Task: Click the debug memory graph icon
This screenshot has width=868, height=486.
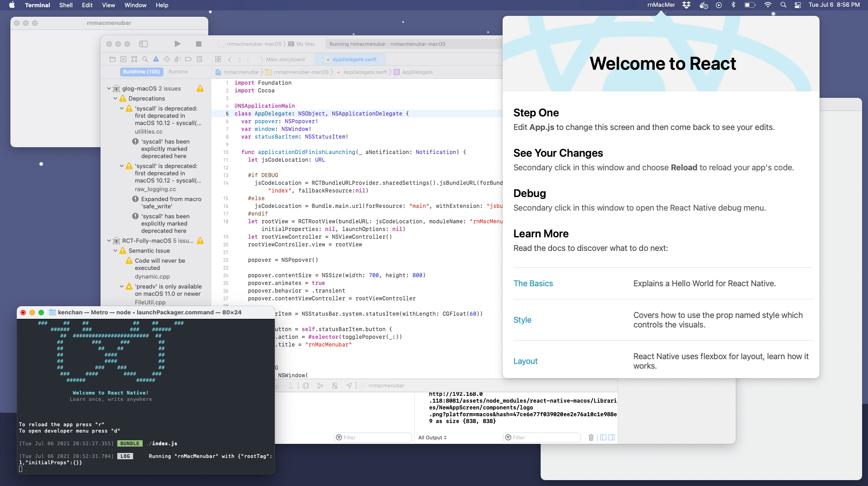Action: point(320,386)
